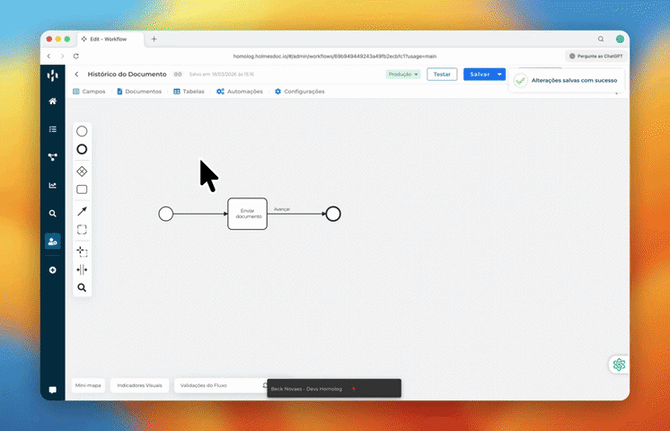This screenshot has height=431, width=670.
Task: Pick the gateway diamond tool
Action: click(x=82, y=171)
